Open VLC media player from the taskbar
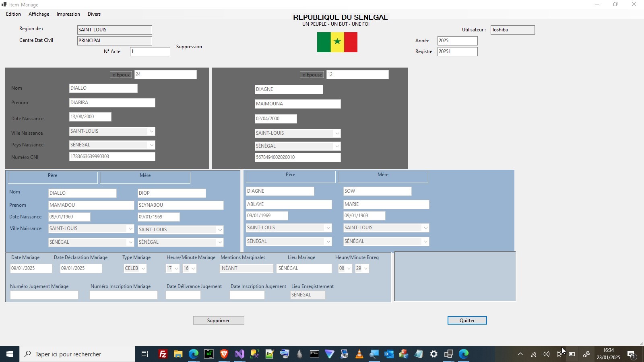 (359, 354)
